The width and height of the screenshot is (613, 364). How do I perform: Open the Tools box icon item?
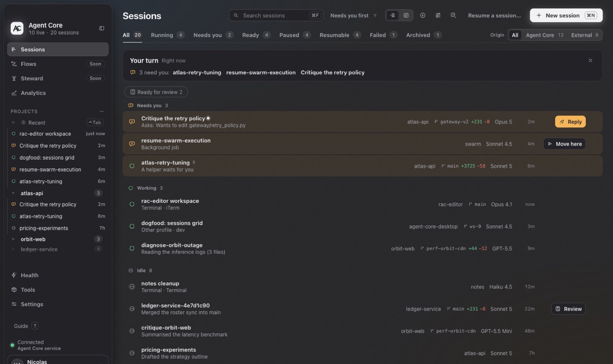[58, 290]
